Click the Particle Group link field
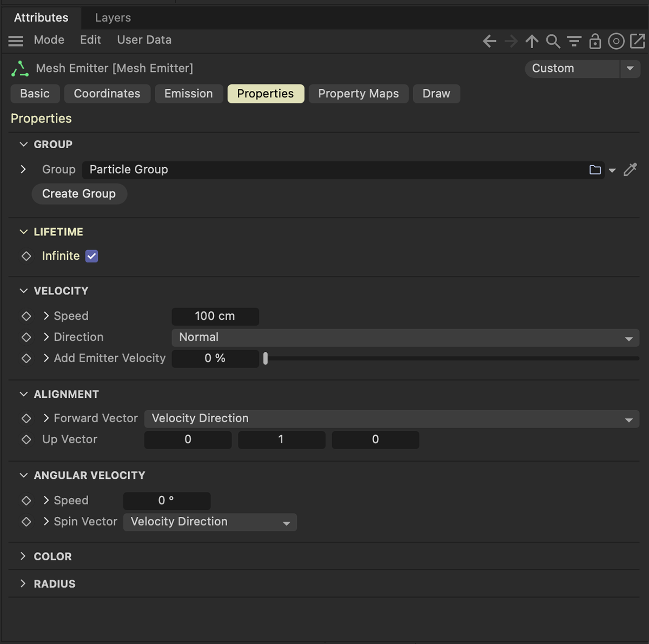 point(343,170)
